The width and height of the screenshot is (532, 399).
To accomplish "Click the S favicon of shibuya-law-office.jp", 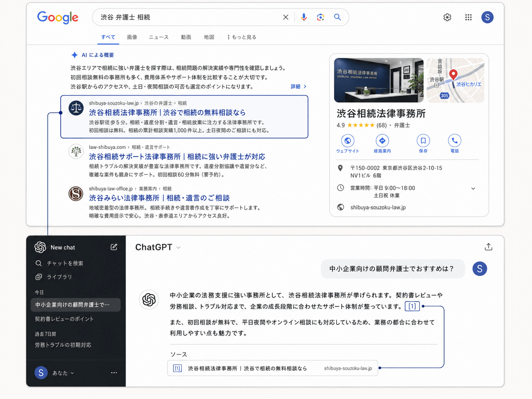I will point(76,194).
